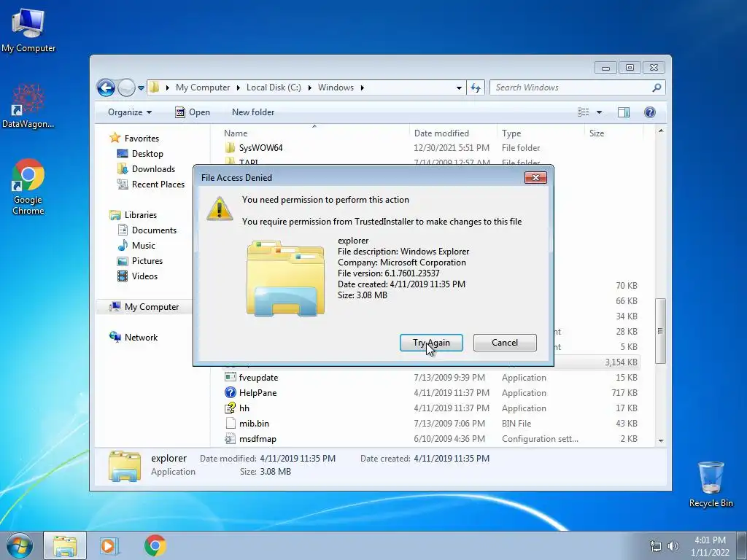This screenshot has height=560, width=747.
Task: Click My Computer in the address bar
Action: coord(203,87)
